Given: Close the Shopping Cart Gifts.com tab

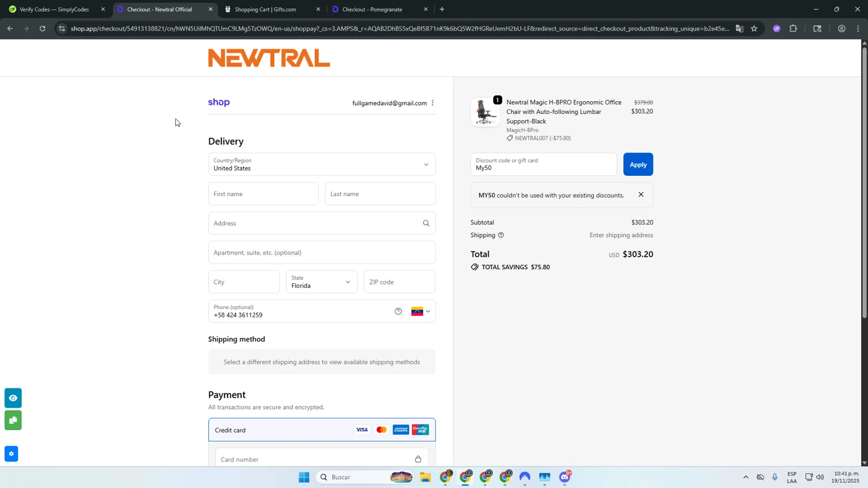Looking at the screenshot, I should coord(318,9).
